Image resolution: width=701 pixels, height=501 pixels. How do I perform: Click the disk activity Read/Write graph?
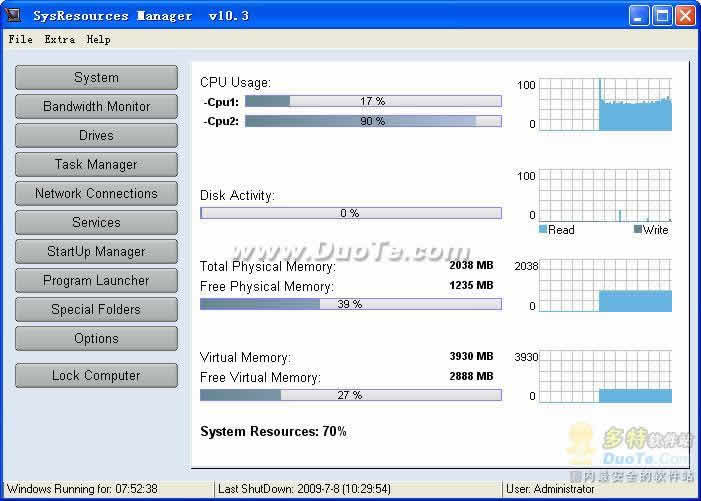point(605,195)
